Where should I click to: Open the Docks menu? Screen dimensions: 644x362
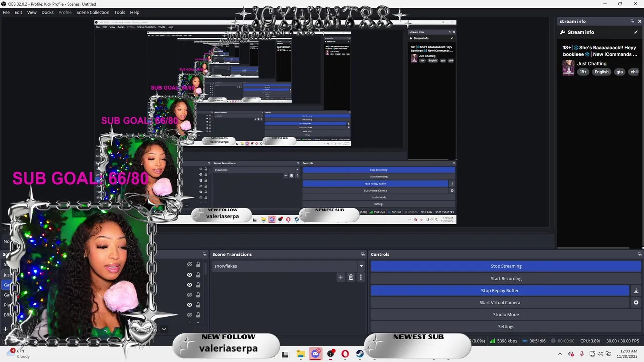click(47, 12)
